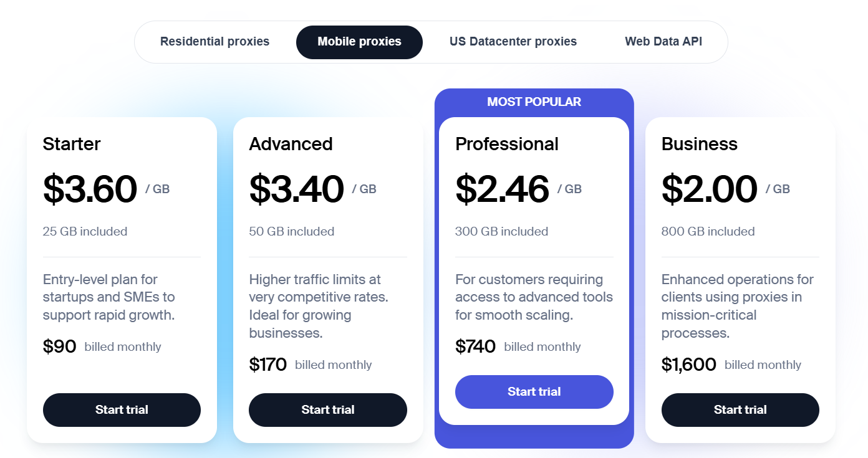The height and width of the screenshot is (458, 868).
Task: Click the Professional plan heading
Action: tap(506, 144)
